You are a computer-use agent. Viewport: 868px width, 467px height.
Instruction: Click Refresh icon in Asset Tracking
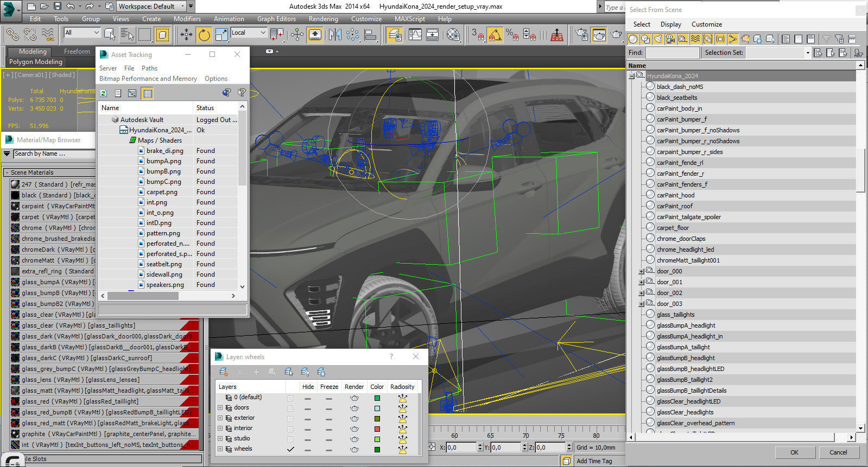104,93
